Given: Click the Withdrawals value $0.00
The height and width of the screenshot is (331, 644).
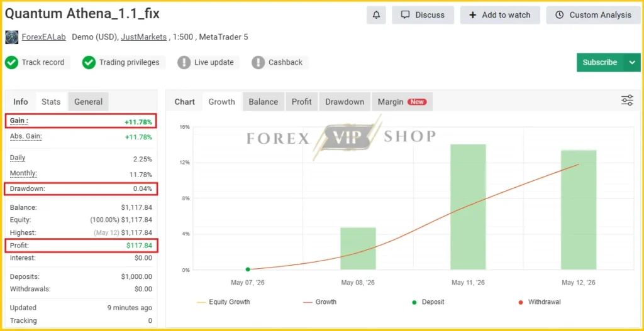Looking at the screenshot, I should click(x=143, y=289).
